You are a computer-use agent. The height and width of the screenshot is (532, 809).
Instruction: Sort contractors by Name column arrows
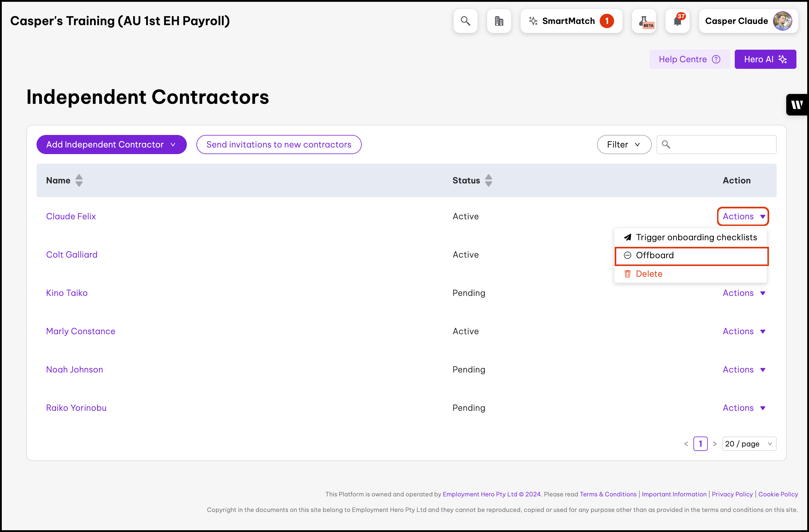[79, 180]
